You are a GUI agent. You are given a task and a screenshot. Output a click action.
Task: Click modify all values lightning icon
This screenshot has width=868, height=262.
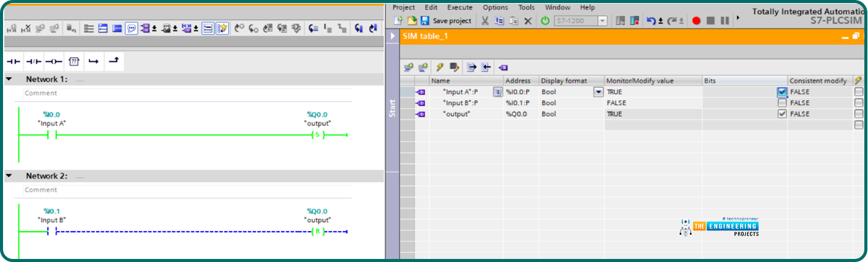tap(440, 67)
